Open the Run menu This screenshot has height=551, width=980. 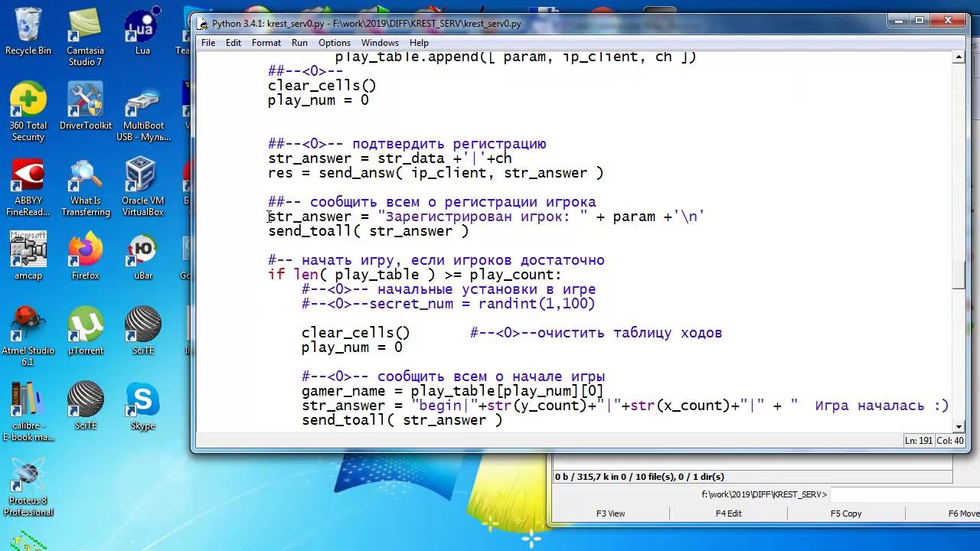299,43
